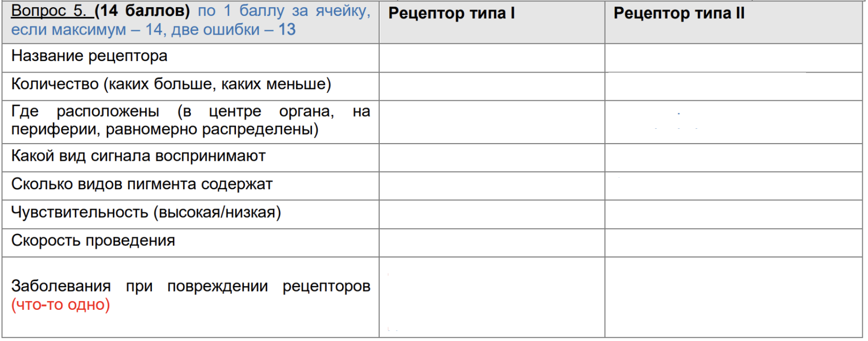Select the 'Заболевания' cell under Рецептор типа I
The height and width of the screenshot is (341, 868).
[492, 297]
